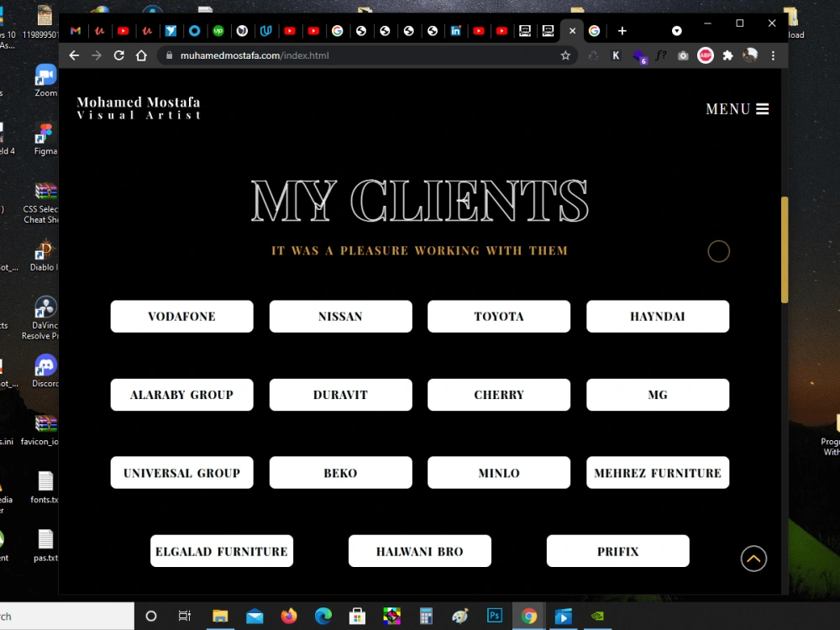840x630 pixels.
Task: Click the gold page scrollbar thumb
Action: click(x=785, y=249)
